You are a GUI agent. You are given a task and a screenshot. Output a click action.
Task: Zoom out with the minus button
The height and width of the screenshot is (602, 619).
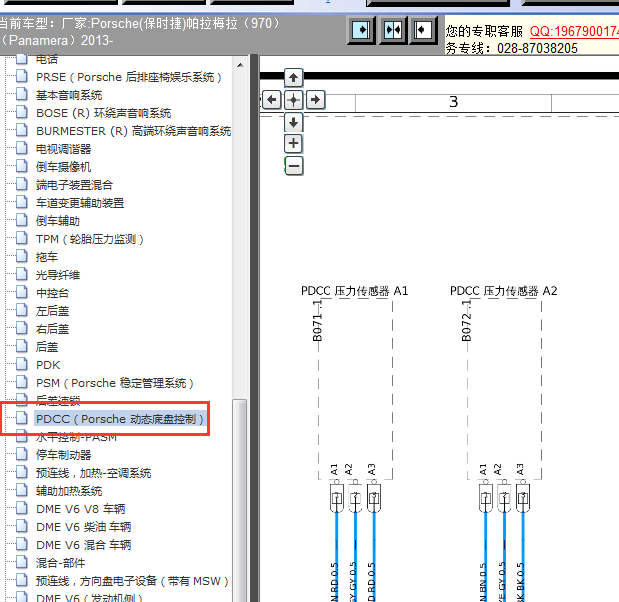(x=293, y=166)
